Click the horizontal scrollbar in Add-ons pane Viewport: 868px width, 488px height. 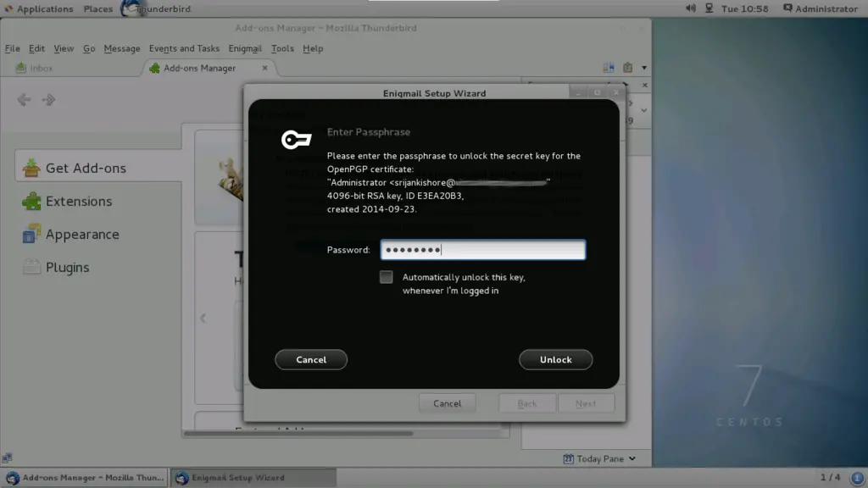click(x=299, y=433)
